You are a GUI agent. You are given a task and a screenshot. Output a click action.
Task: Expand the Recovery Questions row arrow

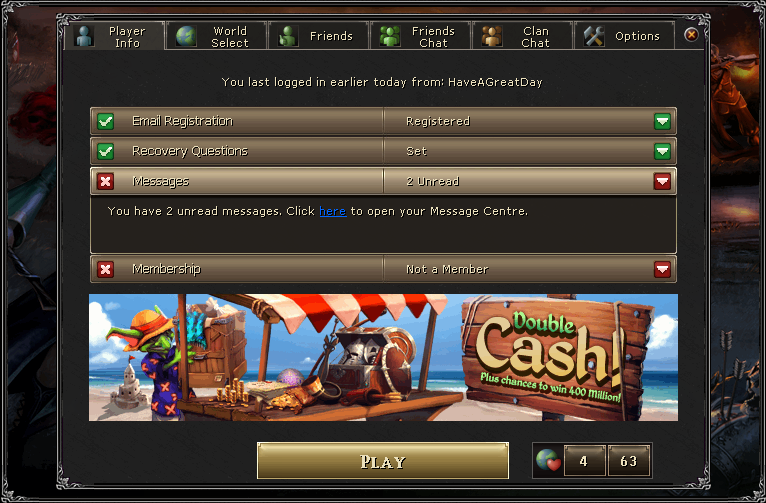point(662,151)
